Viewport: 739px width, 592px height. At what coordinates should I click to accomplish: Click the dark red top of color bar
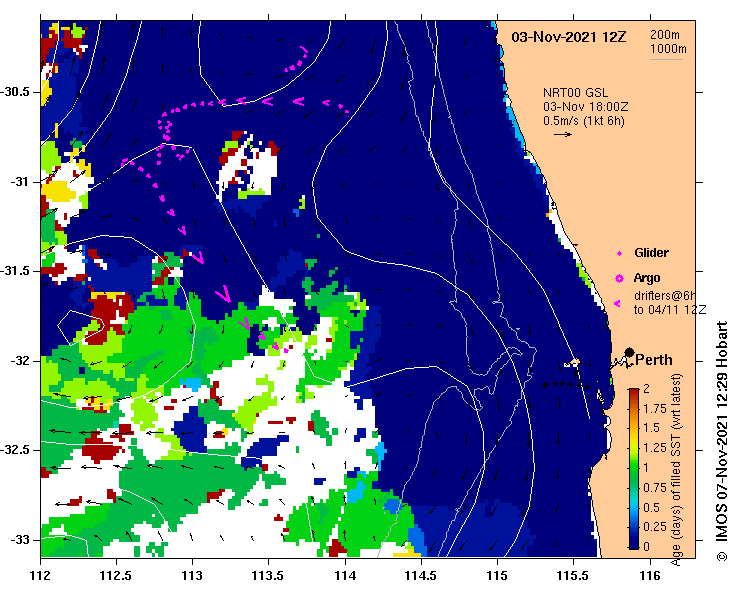(x=634, y=393)
